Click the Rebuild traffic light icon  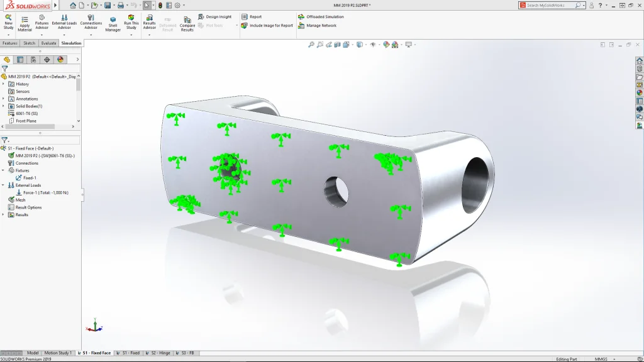tap(160, 5)
